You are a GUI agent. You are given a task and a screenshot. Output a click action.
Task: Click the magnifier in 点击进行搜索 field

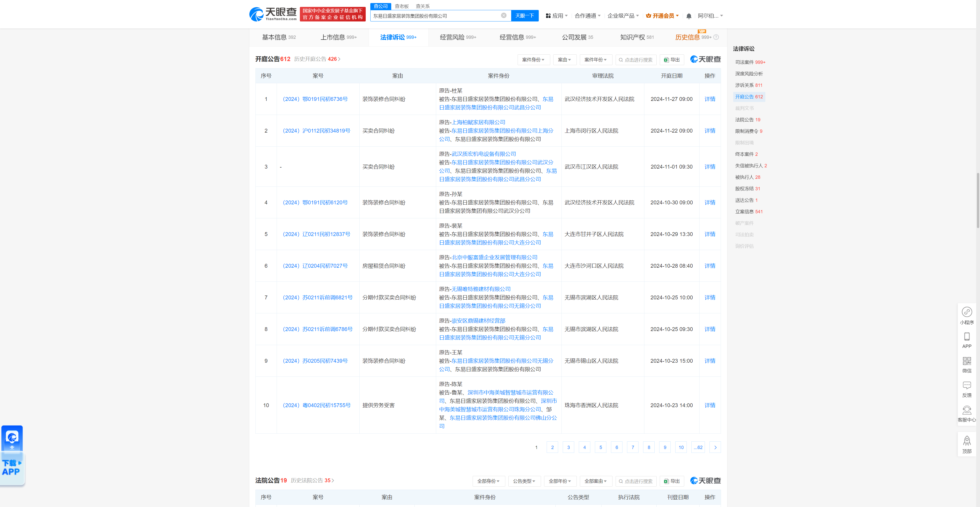(x=620, y=60)
